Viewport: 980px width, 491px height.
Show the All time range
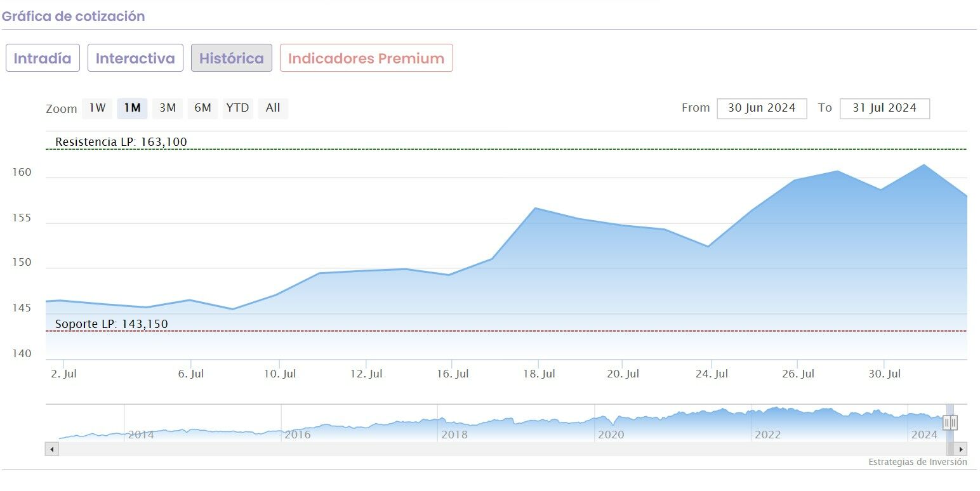click(273, 108)
